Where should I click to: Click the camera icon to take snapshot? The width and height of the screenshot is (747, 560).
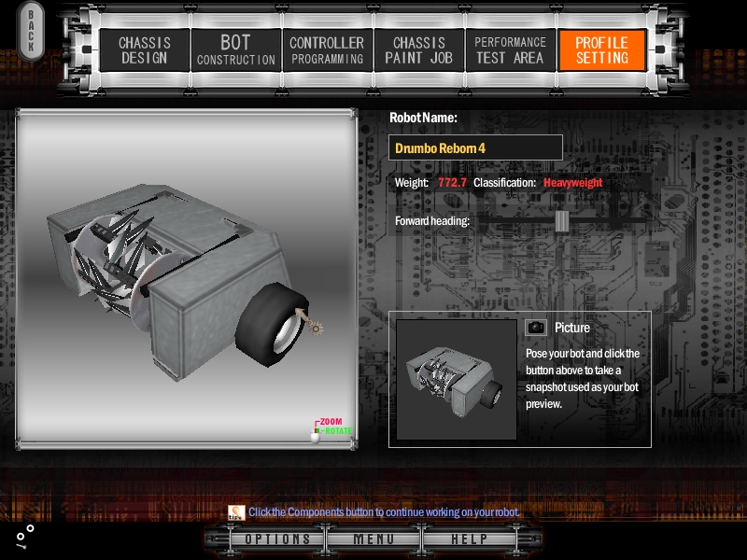pos(535,328)
